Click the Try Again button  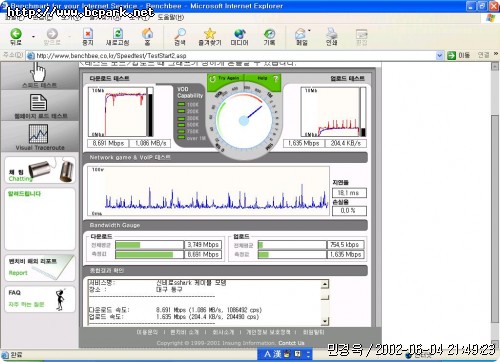click(225, 79)
